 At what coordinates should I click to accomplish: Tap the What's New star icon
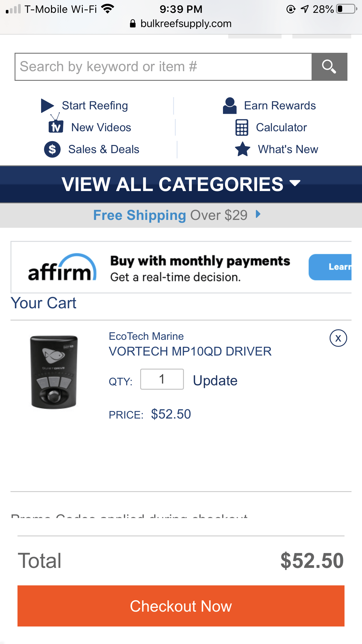[242, 149]
